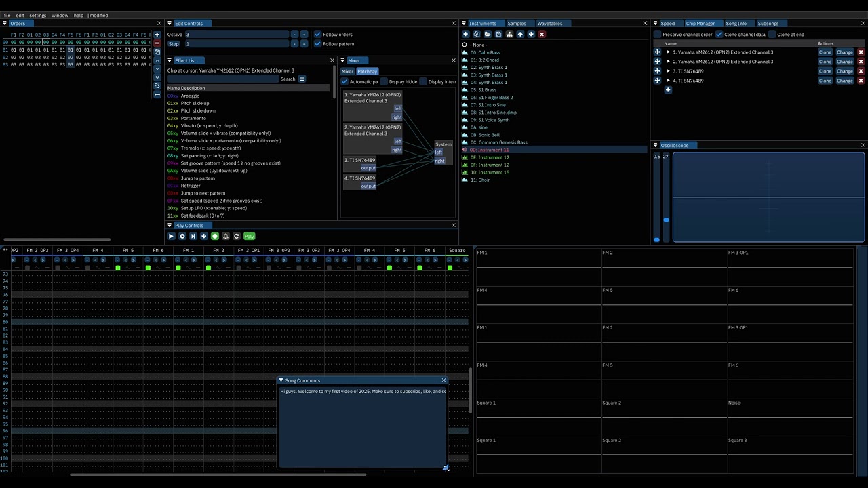Viewport: 868px width, 488px height.
Task: Clone the second Yamaha YM2612 chip
Action: 825,62
